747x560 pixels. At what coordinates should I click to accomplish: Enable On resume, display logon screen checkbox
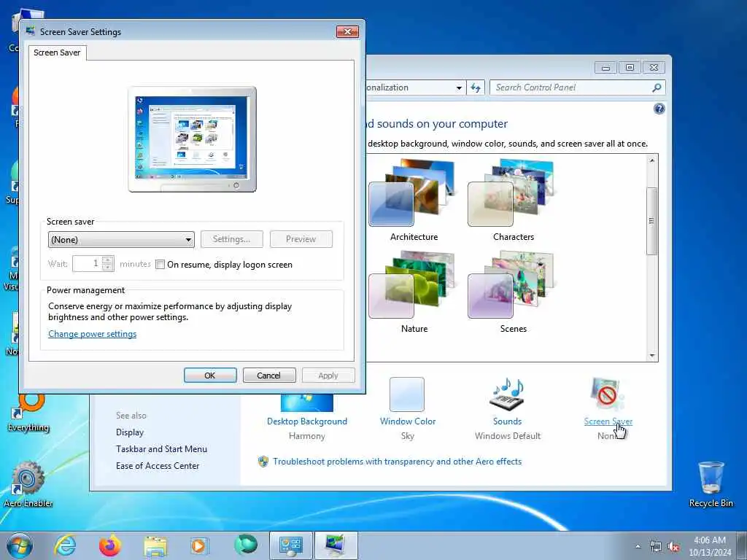pyautogui.click(x=160, y=264)
